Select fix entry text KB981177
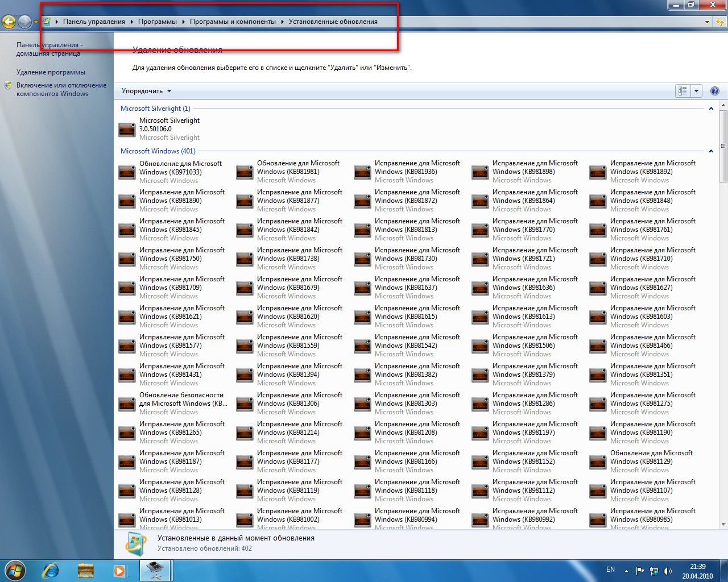Viewport: 728px width, 582px height. tap(300, 457)
